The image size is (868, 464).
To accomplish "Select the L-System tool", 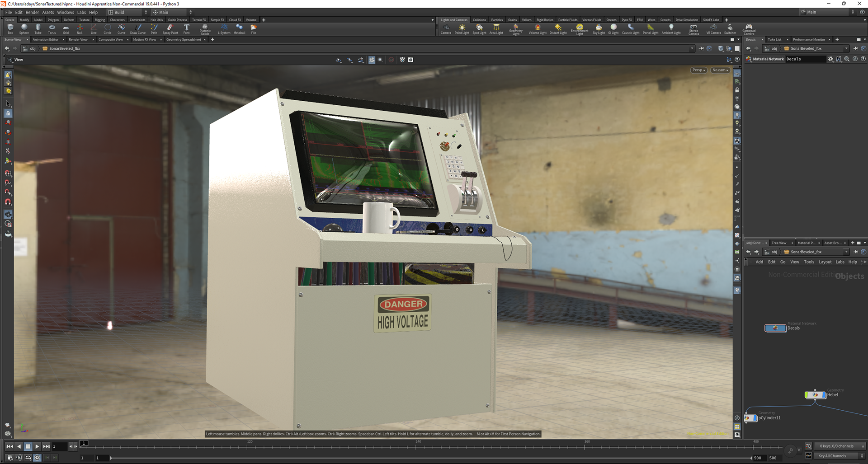I will coord(224,29).
